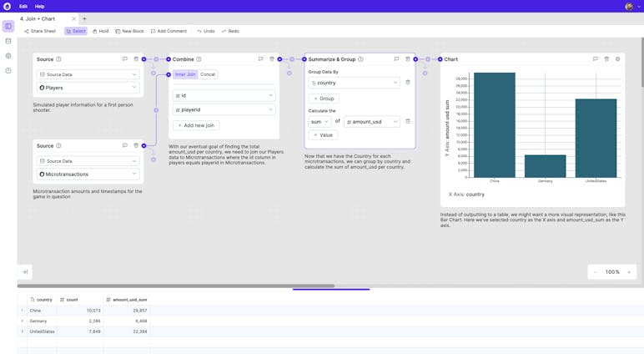Delete the Combine block via trash icon

272,59
